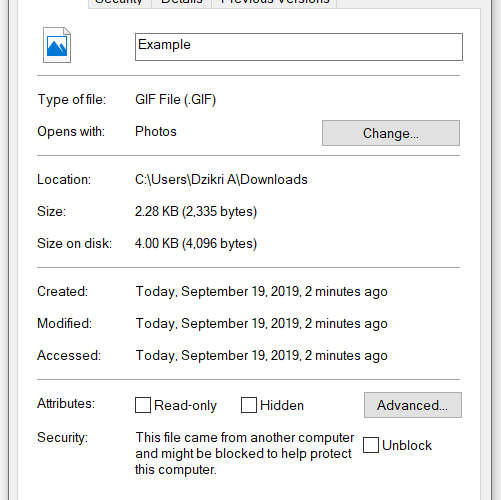
Task: Click the Created date value
Action: [x=261, y=292]
